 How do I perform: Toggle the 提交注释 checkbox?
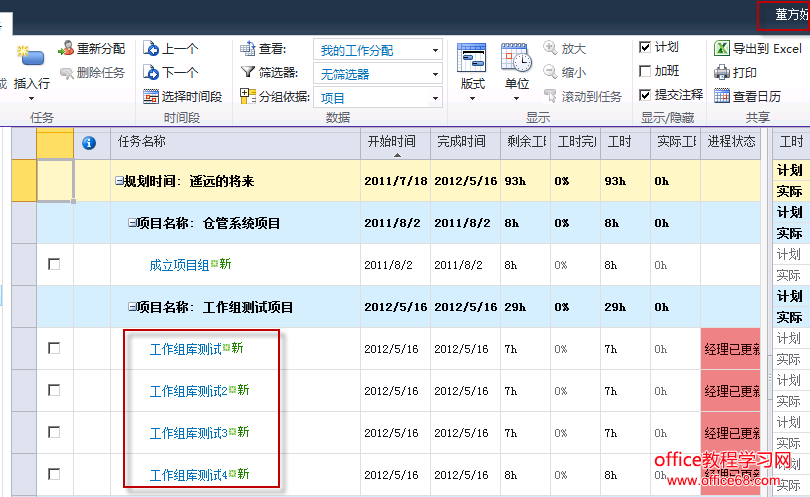645,95
